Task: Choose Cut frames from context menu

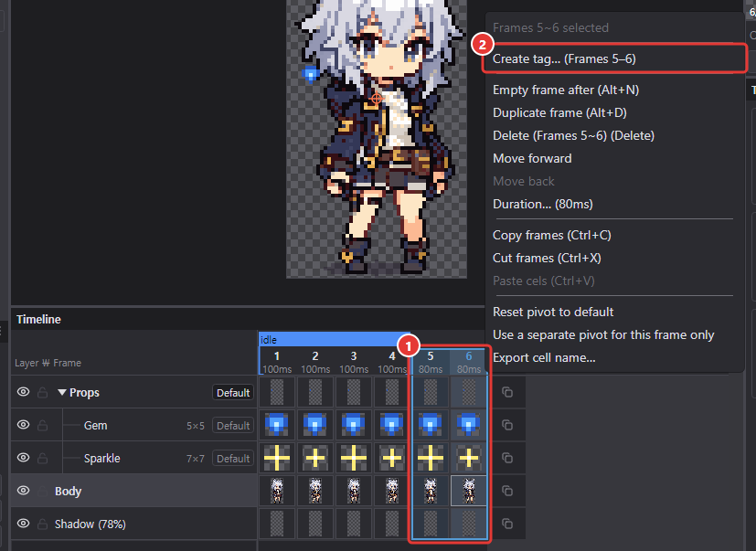Action: point(547,258)
